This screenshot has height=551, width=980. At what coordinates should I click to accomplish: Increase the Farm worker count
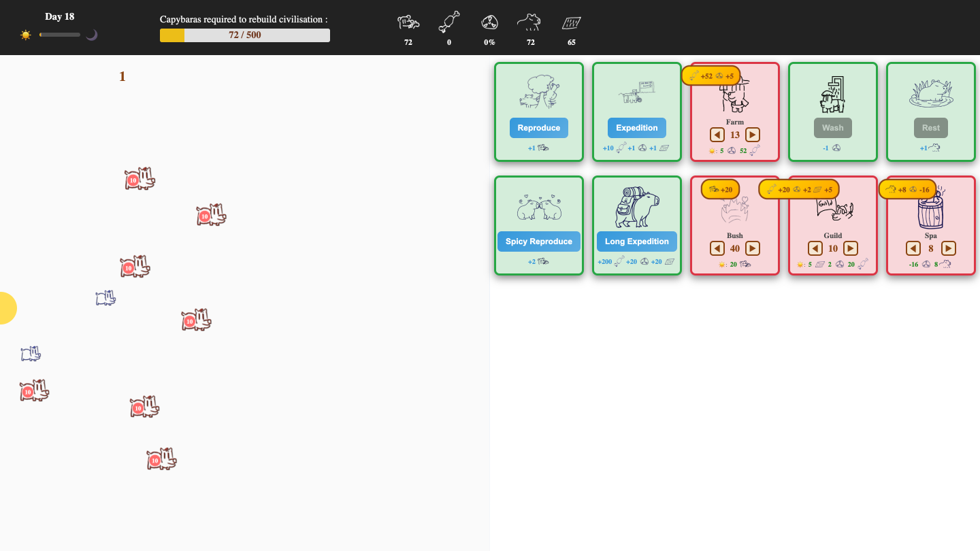point(753,135)
